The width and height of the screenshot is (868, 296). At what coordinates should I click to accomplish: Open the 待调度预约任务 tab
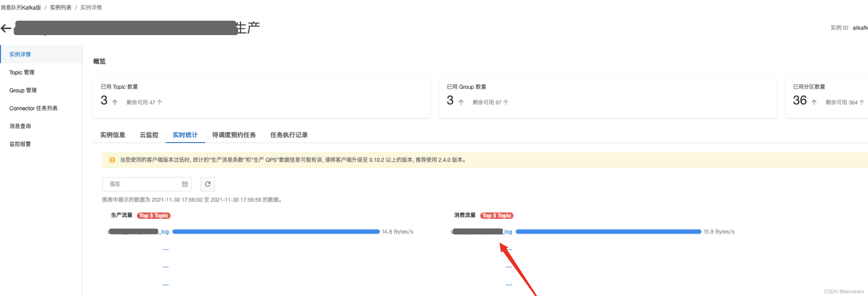234,135
